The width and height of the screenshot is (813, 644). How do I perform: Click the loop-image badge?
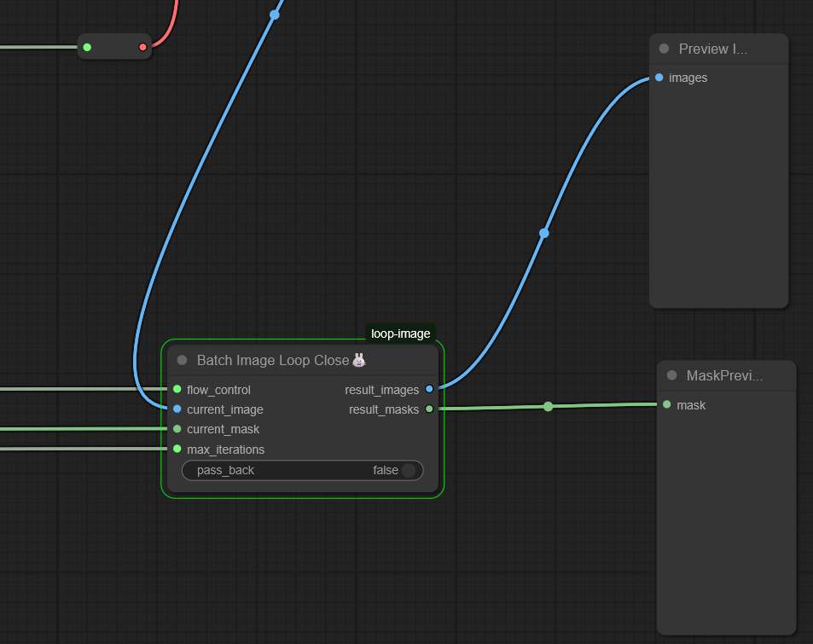tap(400, 334)
